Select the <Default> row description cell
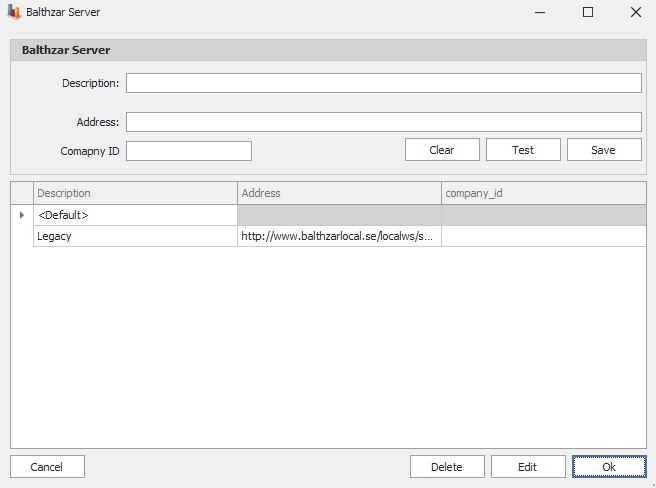Viewport: 656px width, 488px height. click(x=135, y=215)
